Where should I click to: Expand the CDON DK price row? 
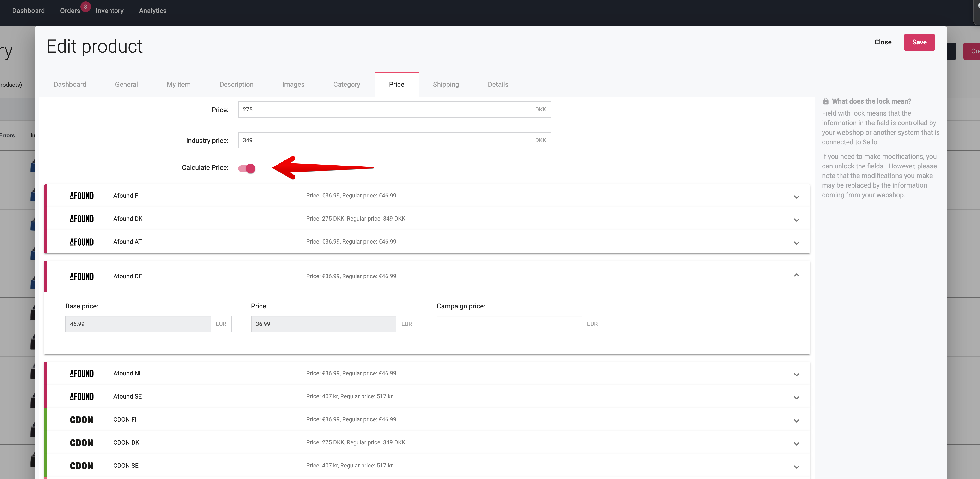point(796,444)
